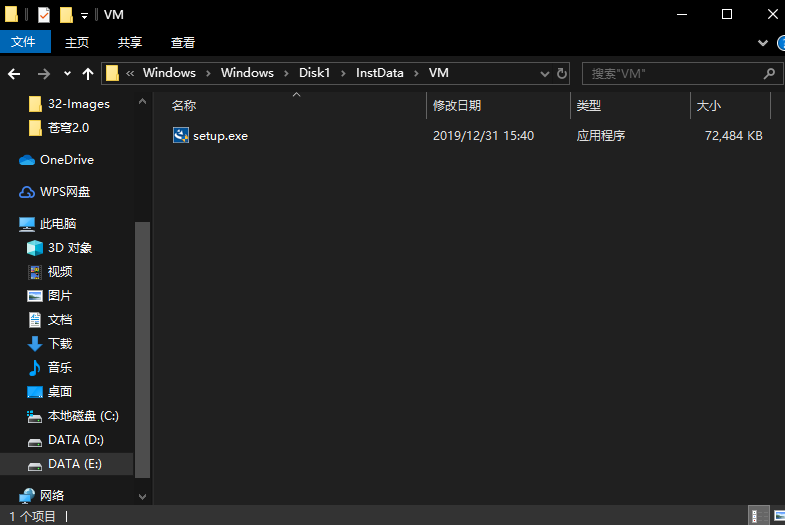This screenshot has width=785, height=525.
Task: Open WPS网盘 in the navigation pane
Action: [x=65, y=192]
